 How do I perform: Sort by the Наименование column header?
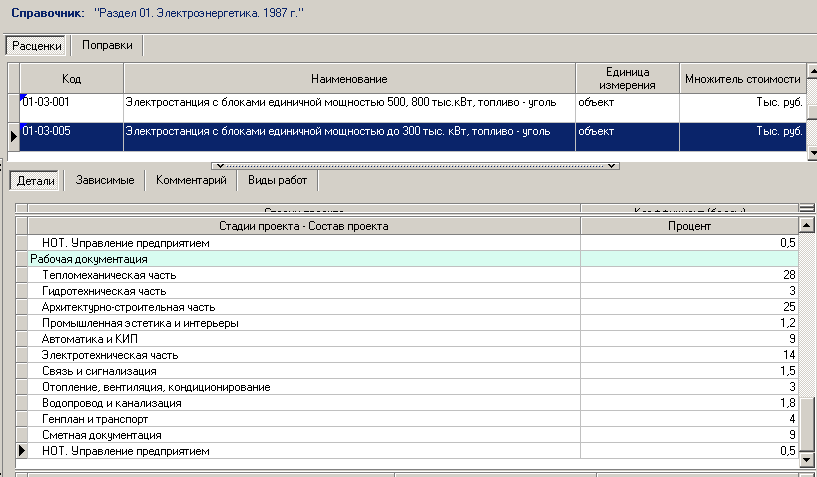pyautogui.click(x=348, y=79)
